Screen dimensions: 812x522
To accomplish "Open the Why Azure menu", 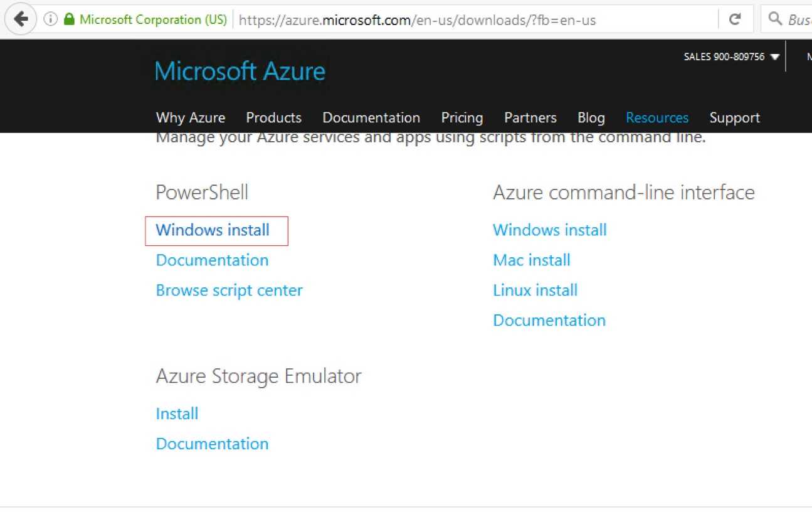I will click(191, 117).
